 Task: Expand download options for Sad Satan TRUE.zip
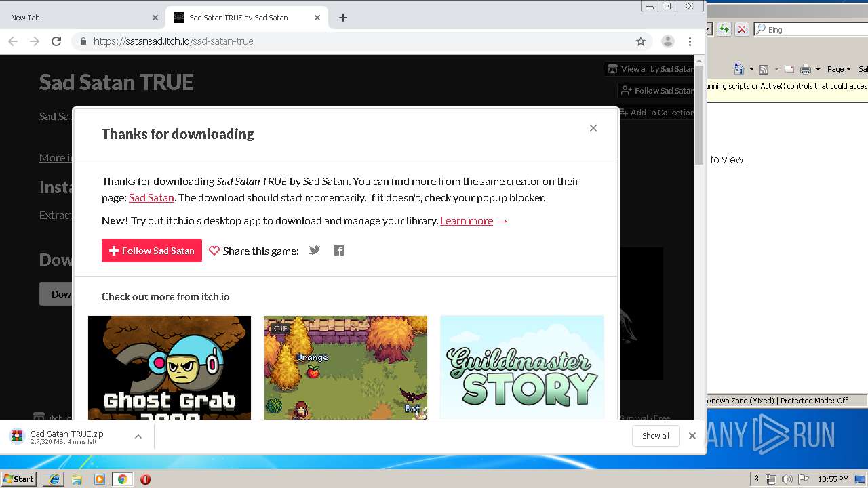tap(138, 436)
